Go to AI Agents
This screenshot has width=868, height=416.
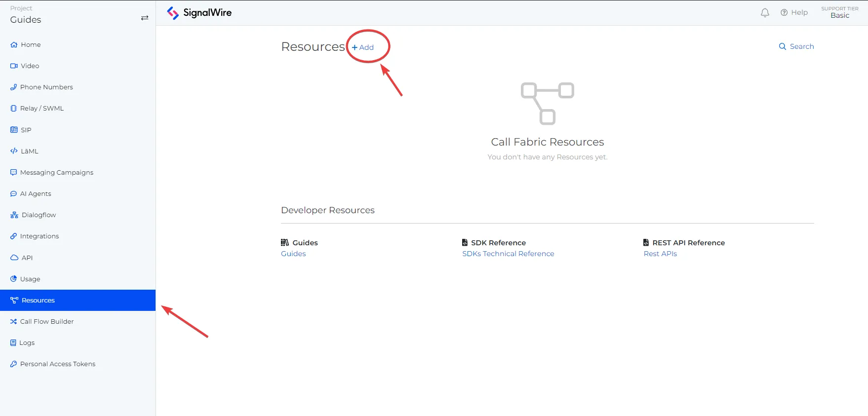pyautogui.click(x=78, y=193)
